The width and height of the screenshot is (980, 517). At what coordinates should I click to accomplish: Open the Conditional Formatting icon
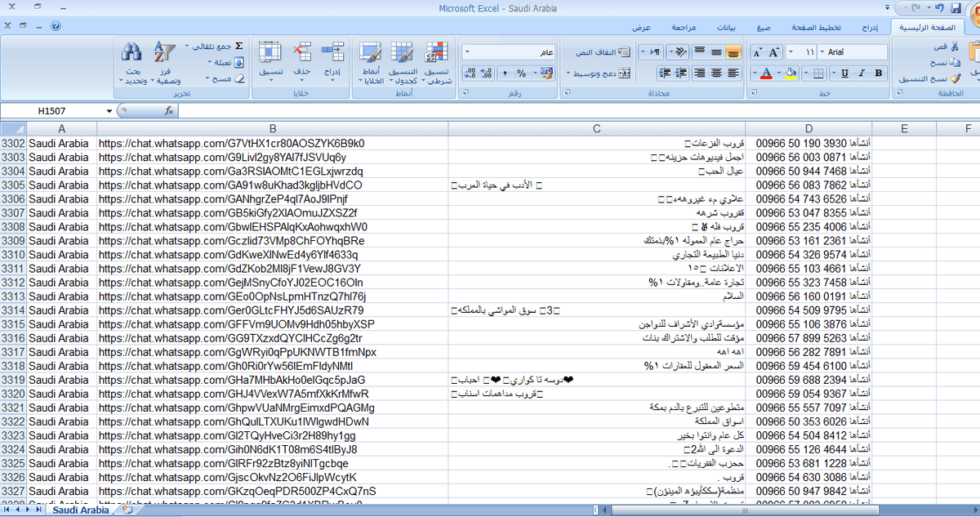tap(437, 54)
